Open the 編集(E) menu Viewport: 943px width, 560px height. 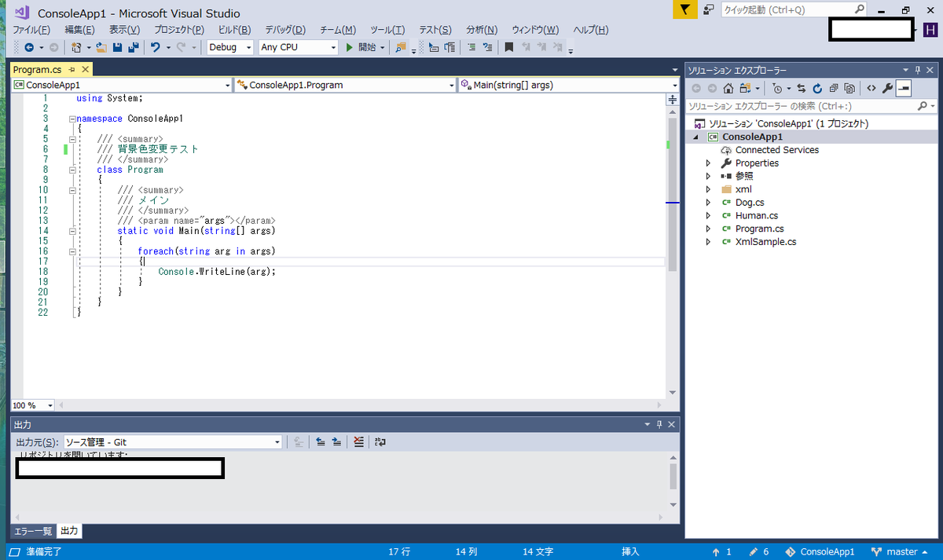pyautogui.click(x=79, y=30)
